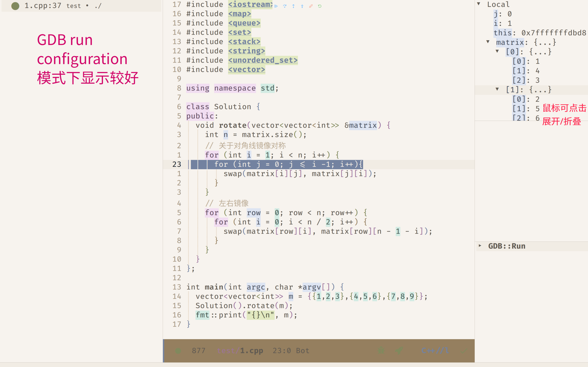Click the Step Into down-arrow icon

point(302,6)
